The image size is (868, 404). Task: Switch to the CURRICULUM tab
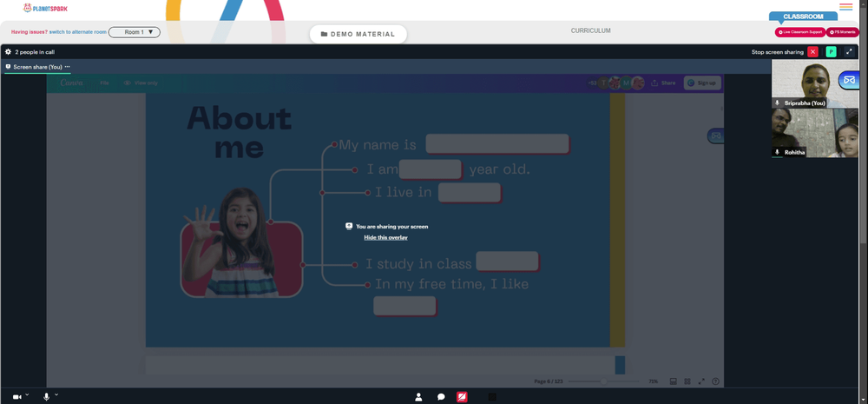click(x=590, y=30)
